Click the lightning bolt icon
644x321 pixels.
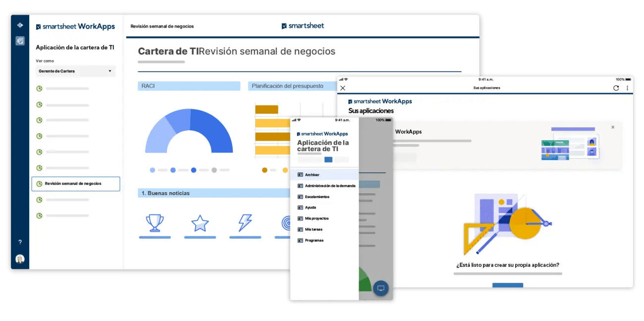pyautogui.click(x=245, y=223)
